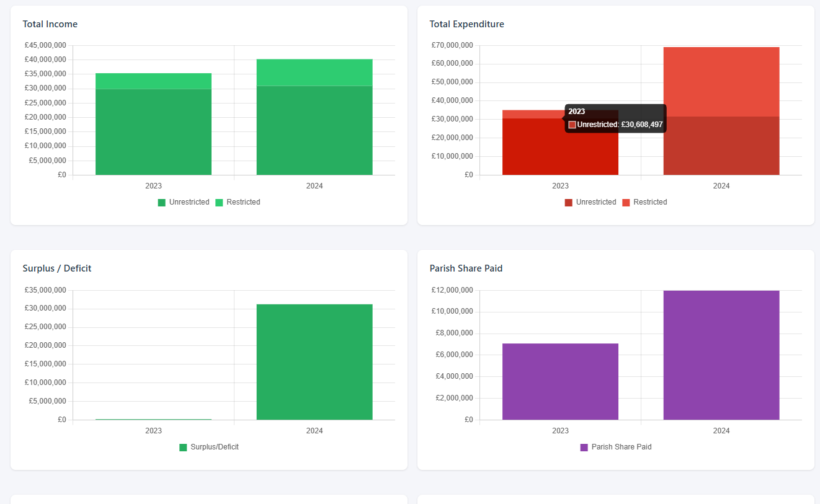Viewport: 820px width, 504px height.
Task: Click £35,000,000 axis label in Surplus / Deficit
Action: [45, 290]
